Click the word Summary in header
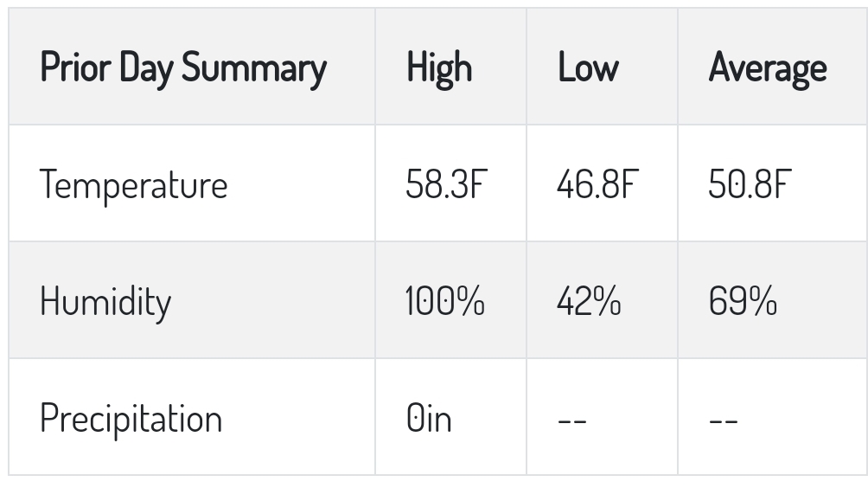 click(x=254, y=69)
